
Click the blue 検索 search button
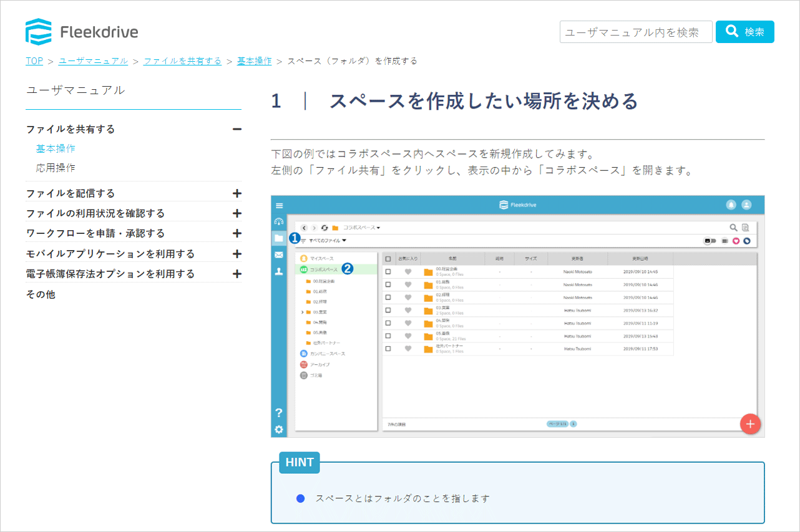[745, 32]
